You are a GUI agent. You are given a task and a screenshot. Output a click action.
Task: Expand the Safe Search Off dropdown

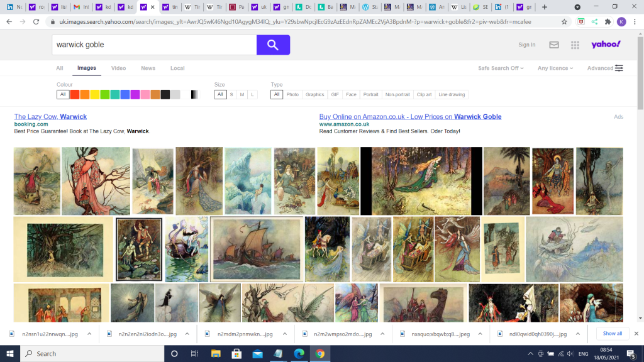(x=501, y=68)
